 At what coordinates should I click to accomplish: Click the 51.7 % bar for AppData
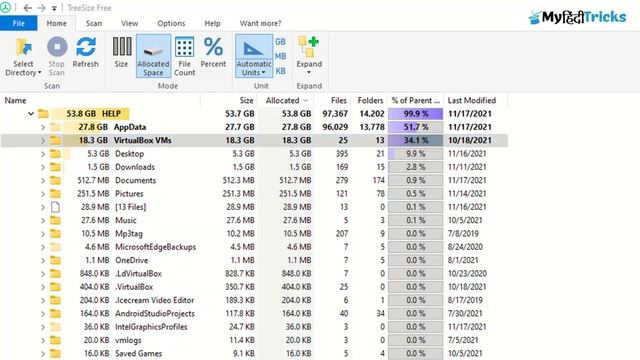[x=416, y=127]
